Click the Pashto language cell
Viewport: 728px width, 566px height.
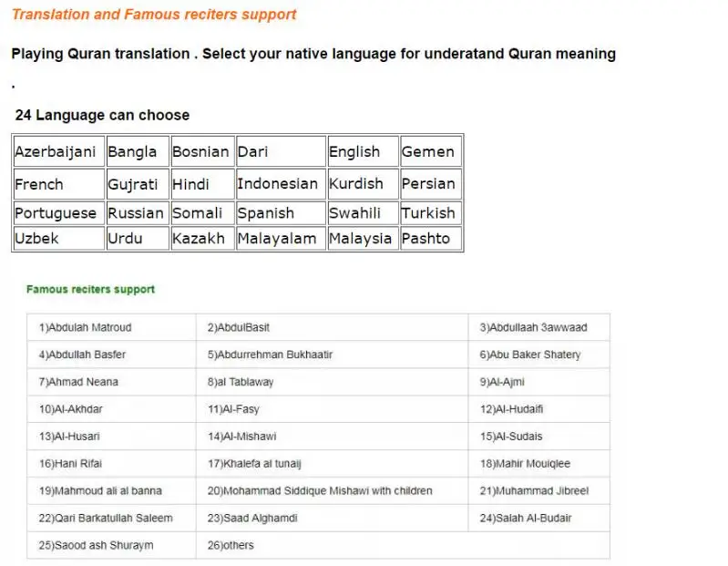tap(431, 238)
